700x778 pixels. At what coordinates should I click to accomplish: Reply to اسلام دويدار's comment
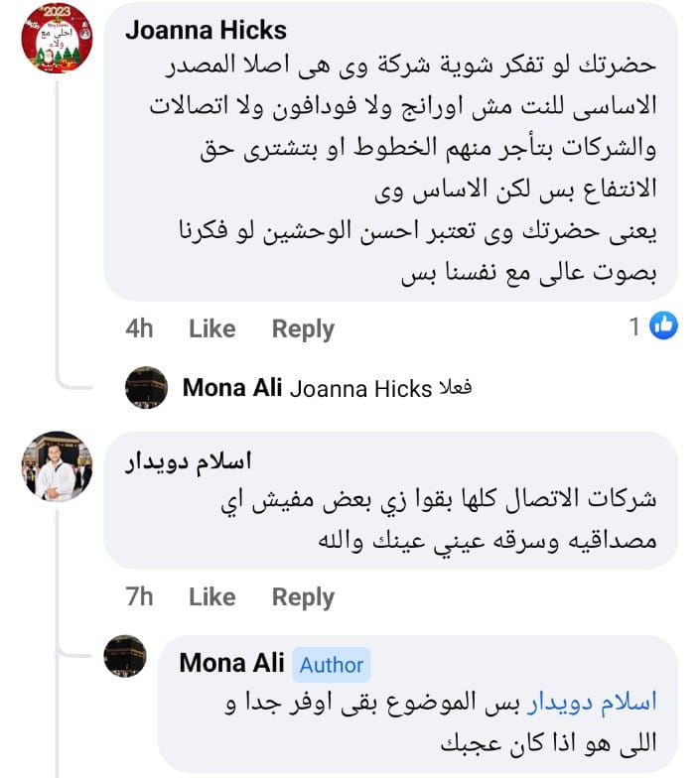(303, 596)
